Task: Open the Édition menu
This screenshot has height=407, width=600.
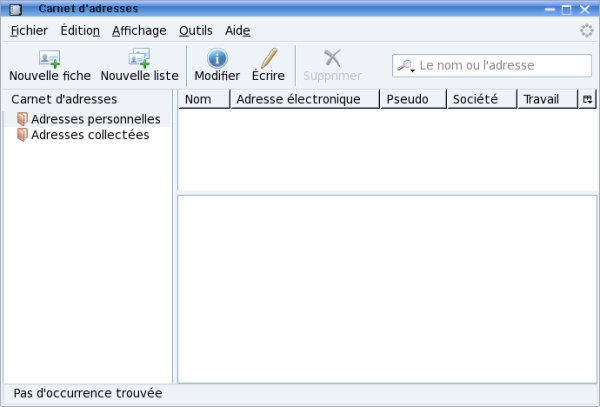Action: [x=80, y=30]
